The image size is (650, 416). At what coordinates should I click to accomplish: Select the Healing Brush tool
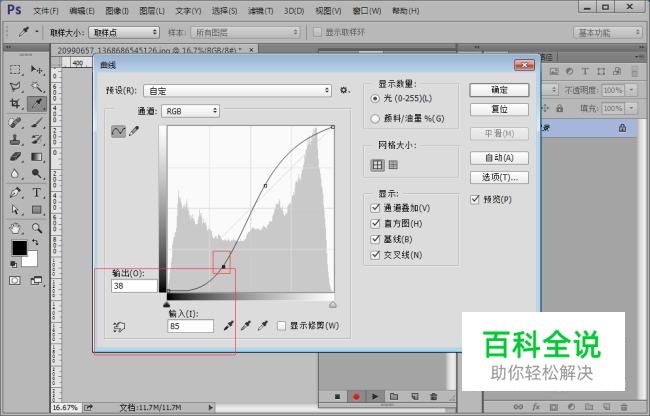(x=15, y=123)
